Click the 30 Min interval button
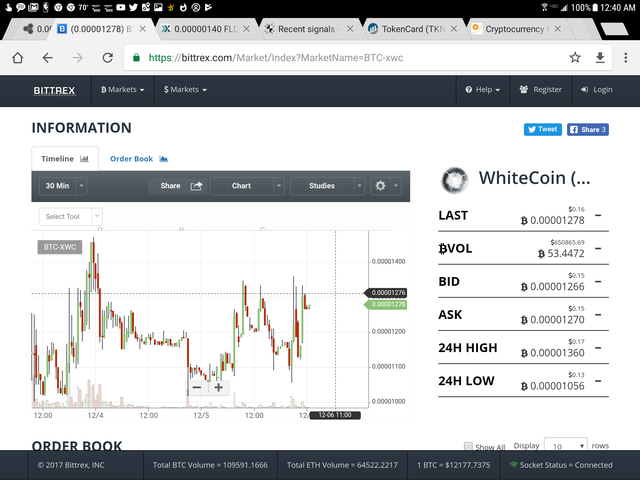The width and height of the screenshot is (640, 480). coord(58,186)
